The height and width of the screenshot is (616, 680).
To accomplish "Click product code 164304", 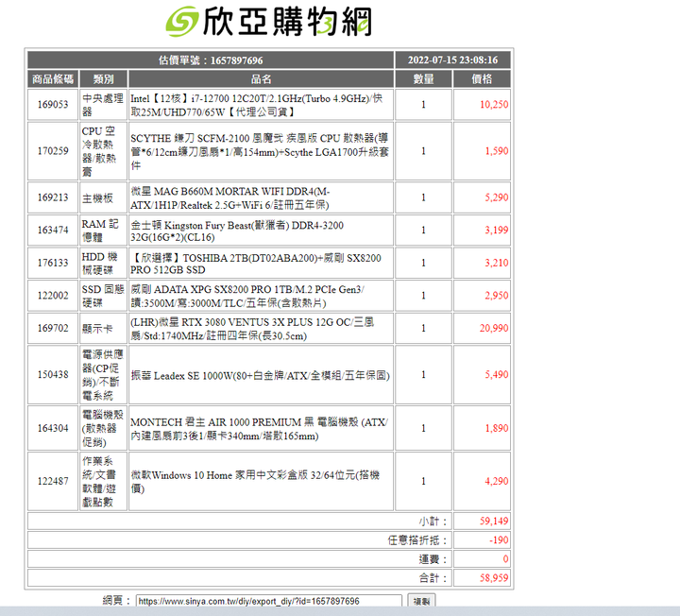I will coord(53,428).
